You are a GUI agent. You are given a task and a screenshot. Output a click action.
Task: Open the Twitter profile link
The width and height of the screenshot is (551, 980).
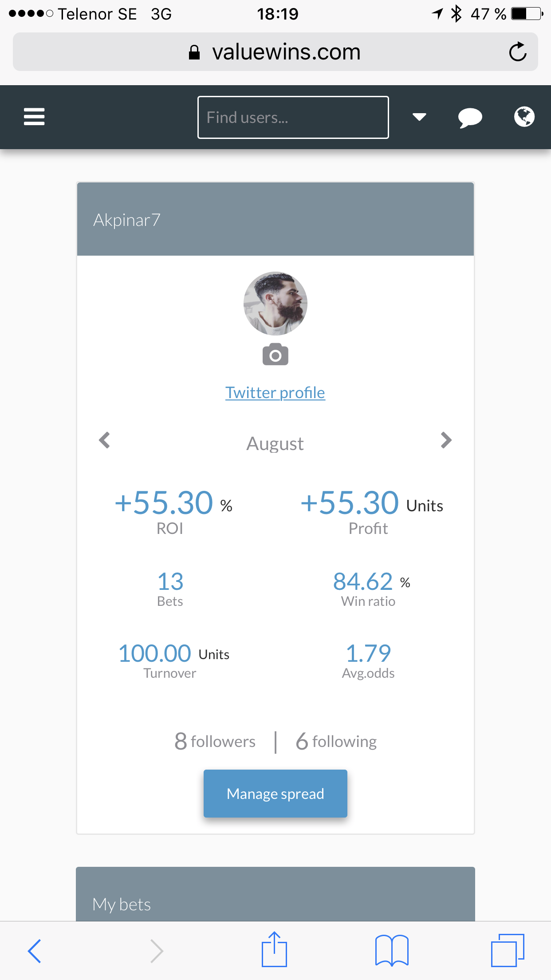275,393
